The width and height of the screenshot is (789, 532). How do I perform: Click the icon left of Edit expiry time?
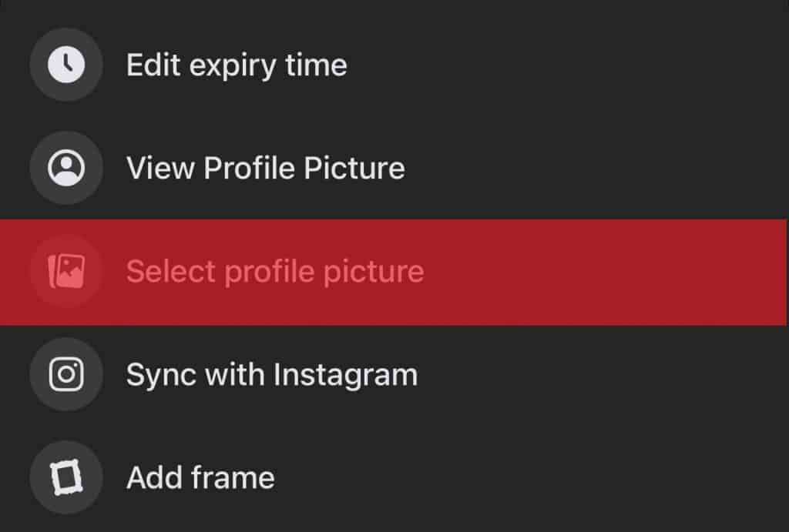click(x=66, y=65)
